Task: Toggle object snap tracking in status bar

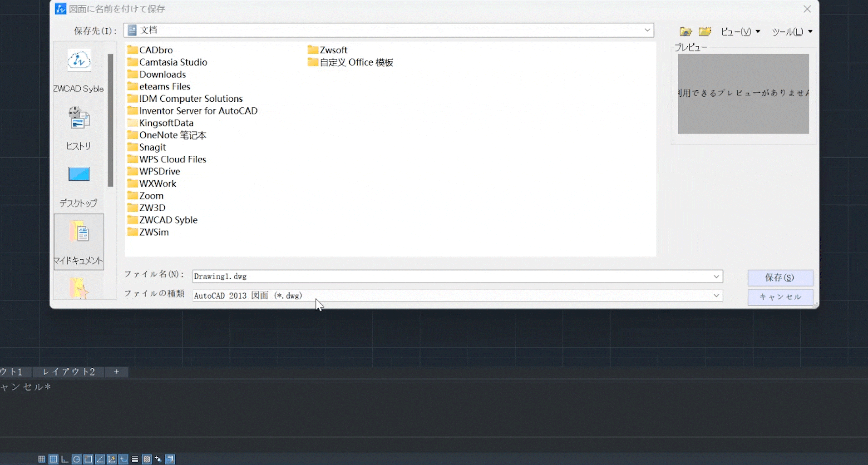Action: point(100,459)
